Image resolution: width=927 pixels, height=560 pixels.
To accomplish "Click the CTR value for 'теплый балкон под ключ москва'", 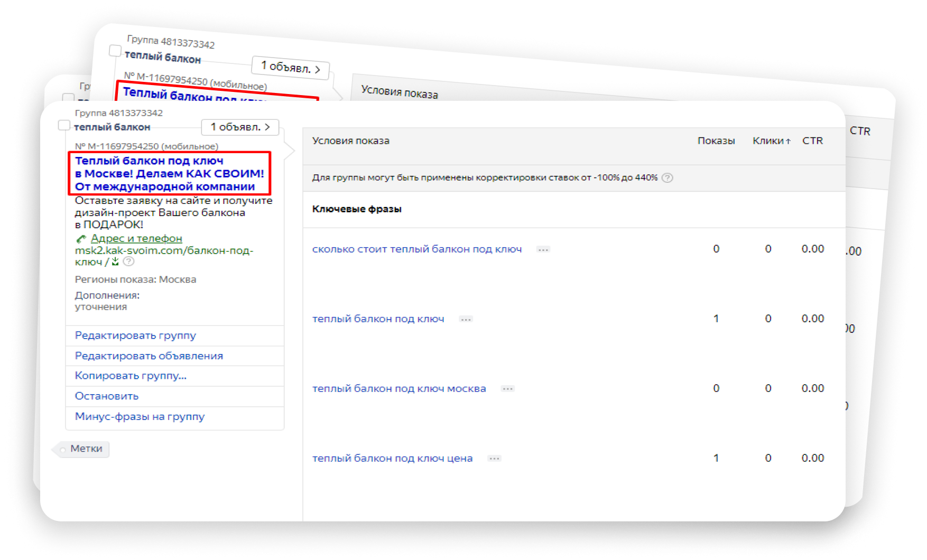I will 813,389.
